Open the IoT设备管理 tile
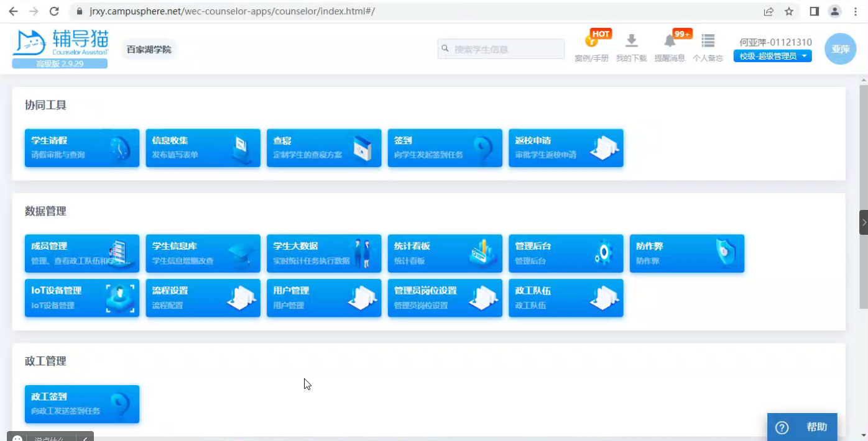 tap(82, 298)
